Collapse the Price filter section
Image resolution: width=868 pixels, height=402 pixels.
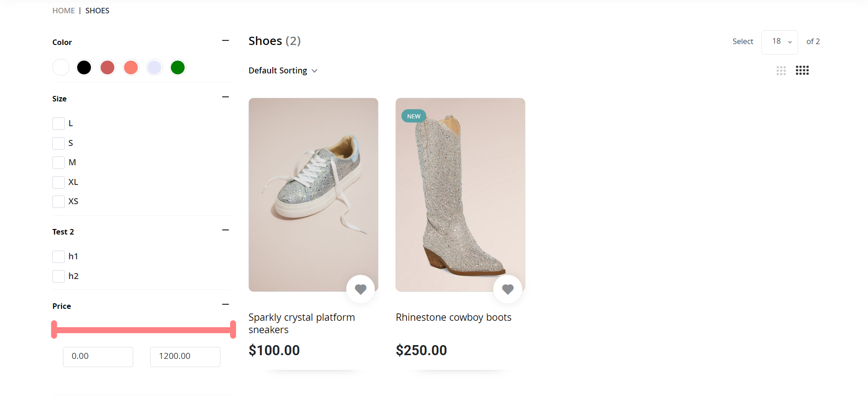(225, 304)
